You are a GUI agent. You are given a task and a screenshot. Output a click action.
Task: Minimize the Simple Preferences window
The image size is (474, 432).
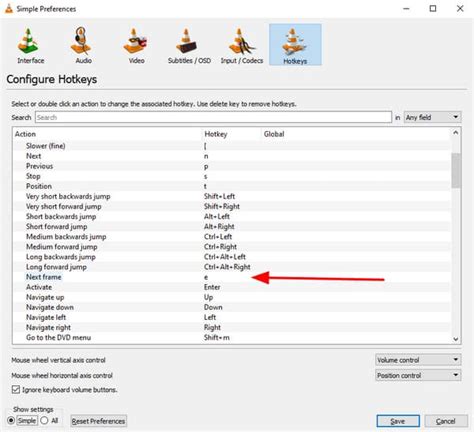coord(406,9)
